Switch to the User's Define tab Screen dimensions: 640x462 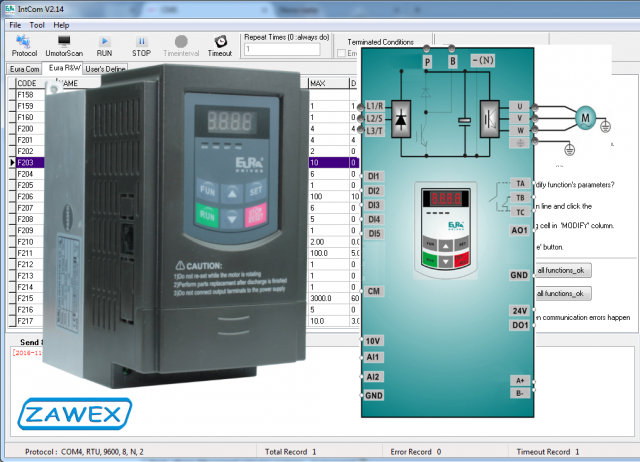pos(105,69)
